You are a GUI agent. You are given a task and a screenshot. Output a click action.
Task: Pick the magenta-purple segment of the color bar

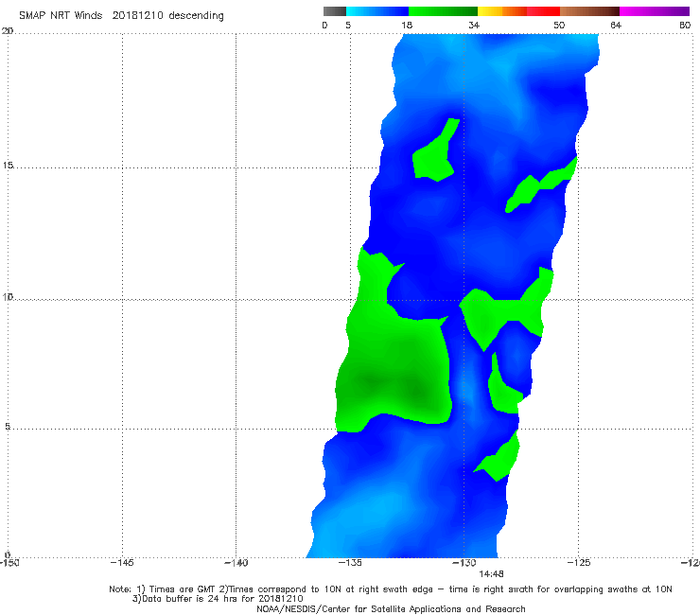[x=655, y=11]
